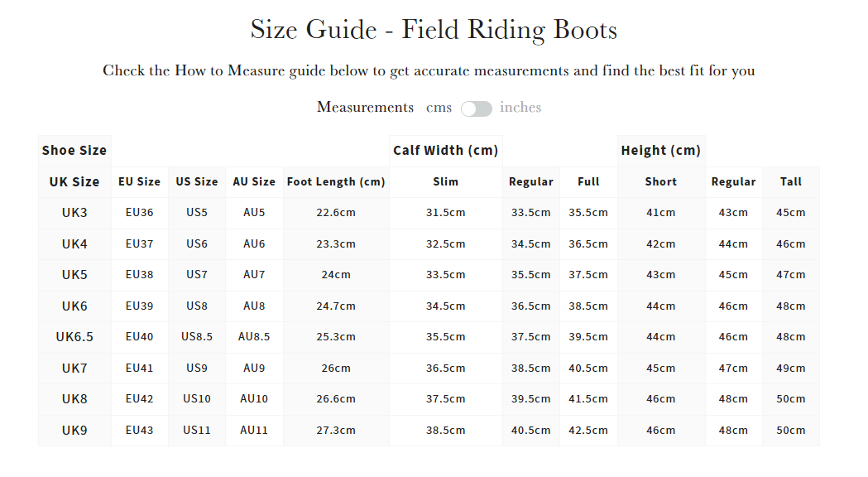Click the US Size header
Image resolution: width=868 pixels, height=477 pixels.
pyautogui.click(x=197, y=181)
